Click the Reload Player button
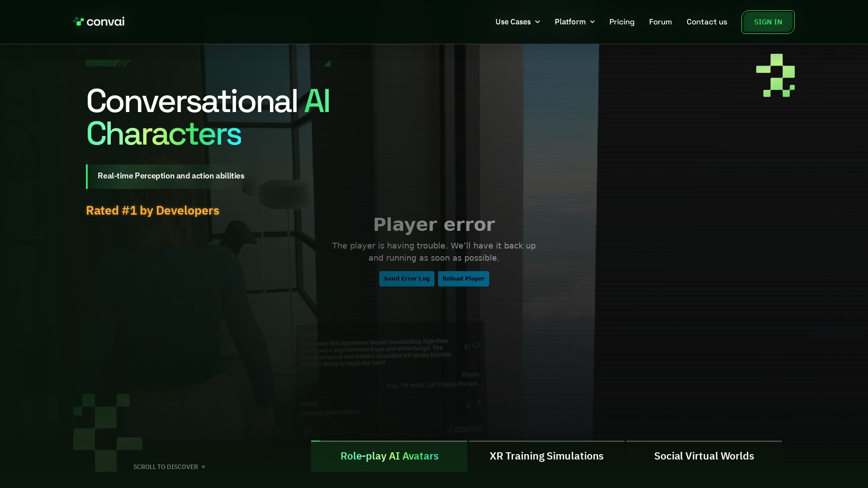Image resolution: width=868 pixels, height=488 pixels. 463,279
